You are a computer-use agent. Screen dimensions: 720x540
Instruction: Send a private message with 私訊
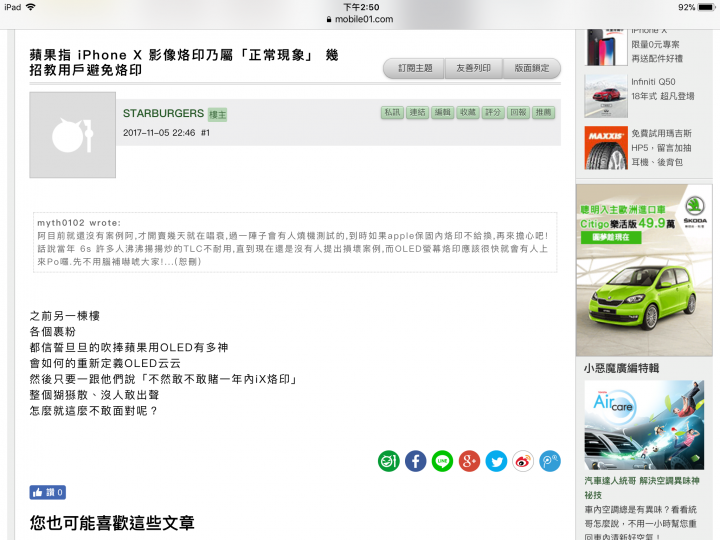coord(392,112)
